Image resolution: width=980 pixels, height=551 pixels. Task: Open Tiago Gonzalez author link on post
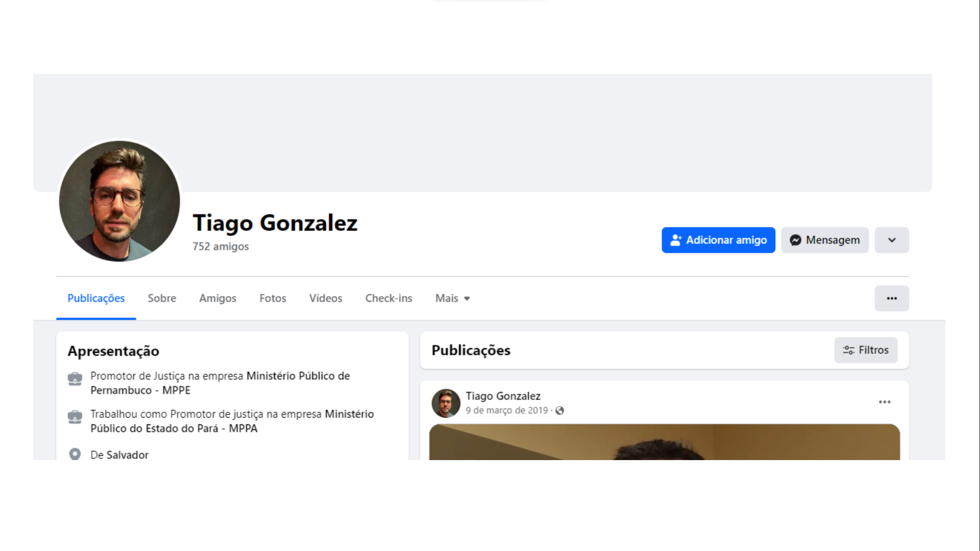pos(503,396)
